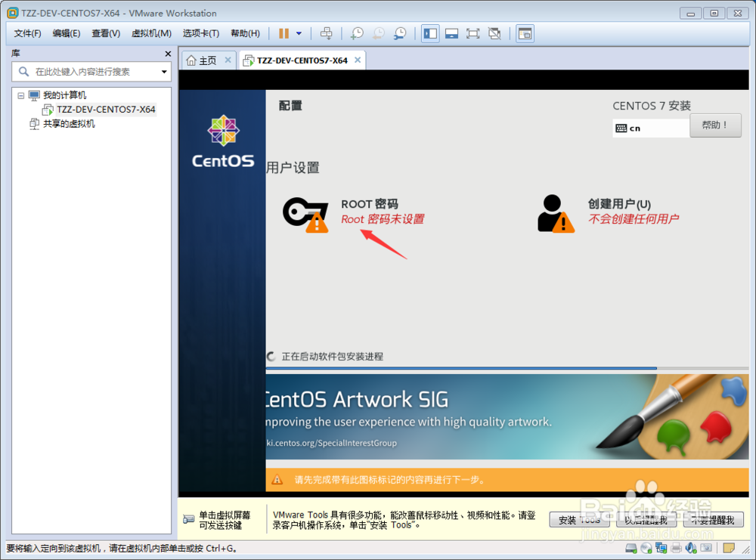
Task: Click the 创建用户 person icon
Action: (556, 213)
